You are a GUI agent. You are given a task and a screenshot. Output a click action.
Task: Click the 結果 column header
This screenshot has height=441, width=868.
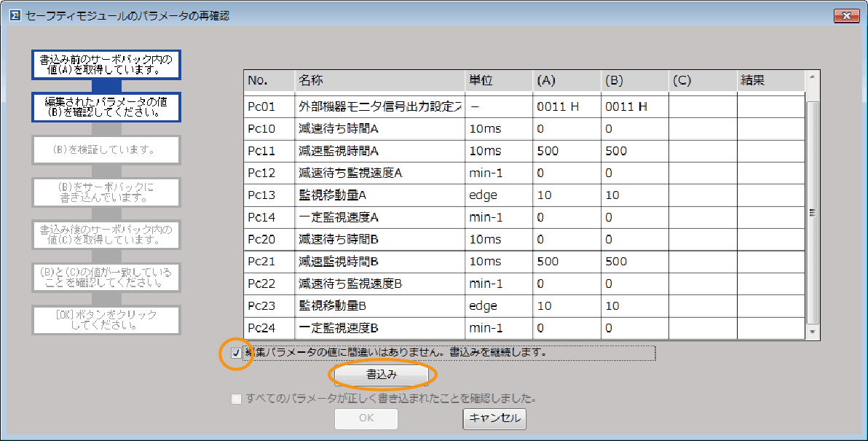pyautogui.click(x=770, y=80)
